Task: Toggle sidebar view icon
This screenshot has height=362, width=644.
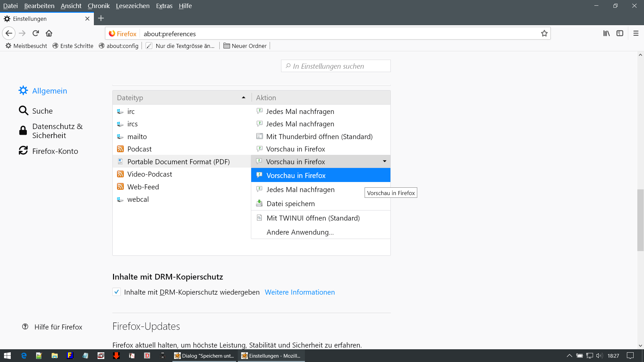Action: [620, 33]
